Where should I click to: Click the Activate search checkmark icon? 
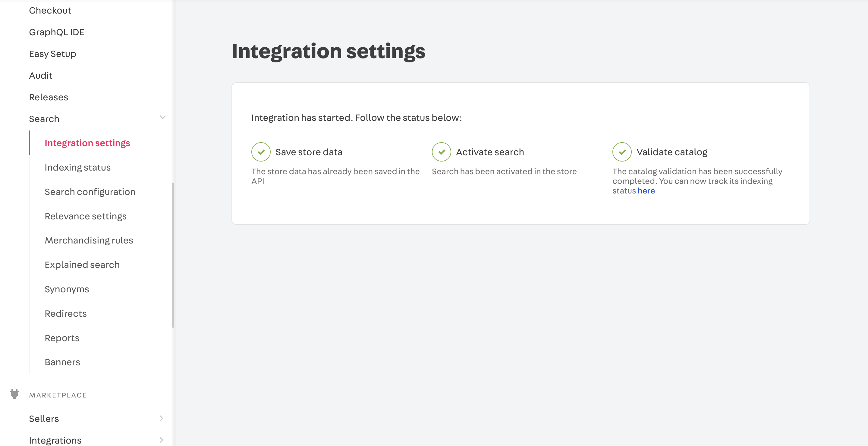click(442, 152)
